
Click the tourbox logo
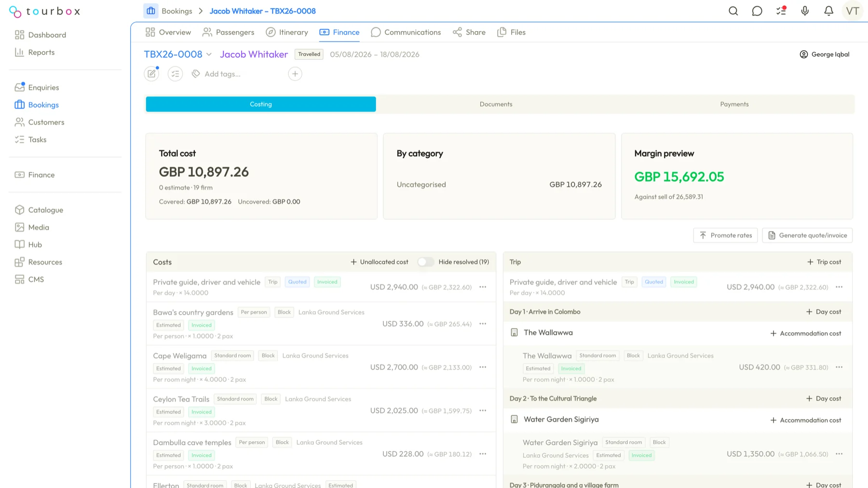click(x=44, y=11)
